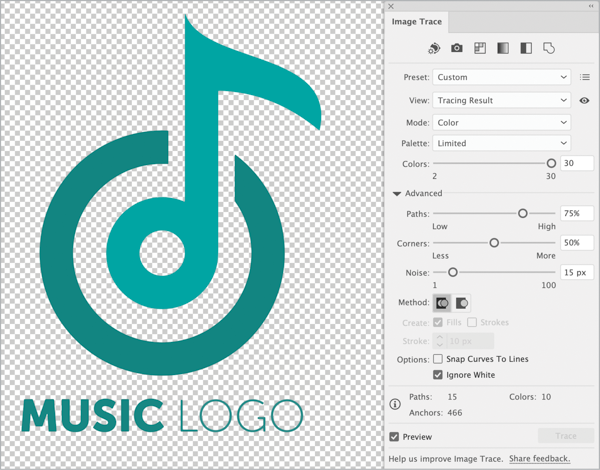Image resolution: width=600 pixels, height=470 pixels.
Task: Click the Trace button
Action: [566, 436]
